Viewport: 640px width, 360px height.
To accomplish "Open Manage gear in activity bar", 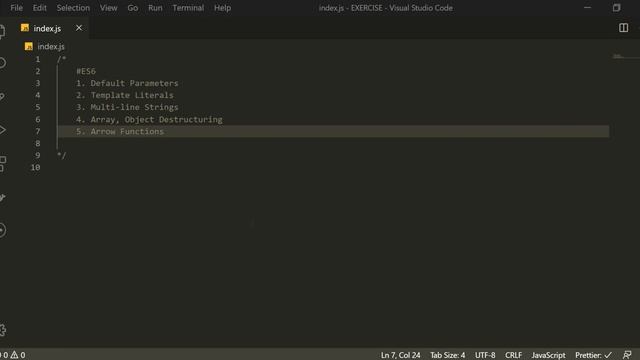I will (3, 330).
